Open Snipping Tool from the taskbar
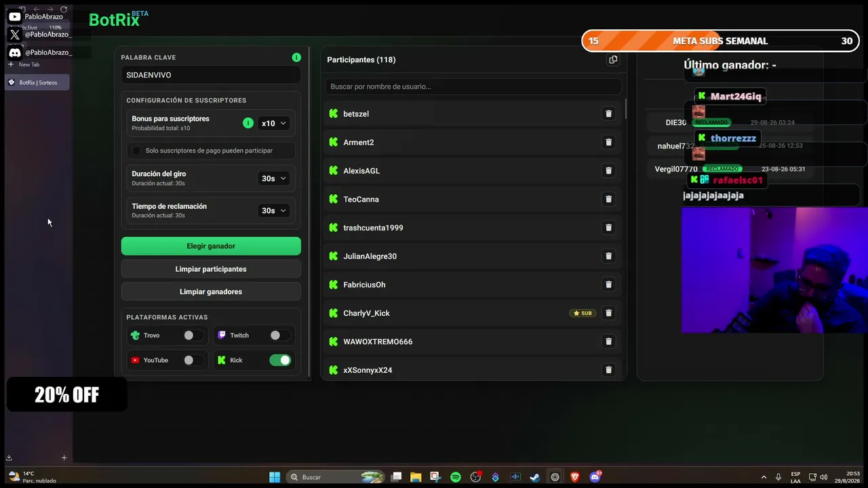The image size is (868, 488). coord(435,477)
